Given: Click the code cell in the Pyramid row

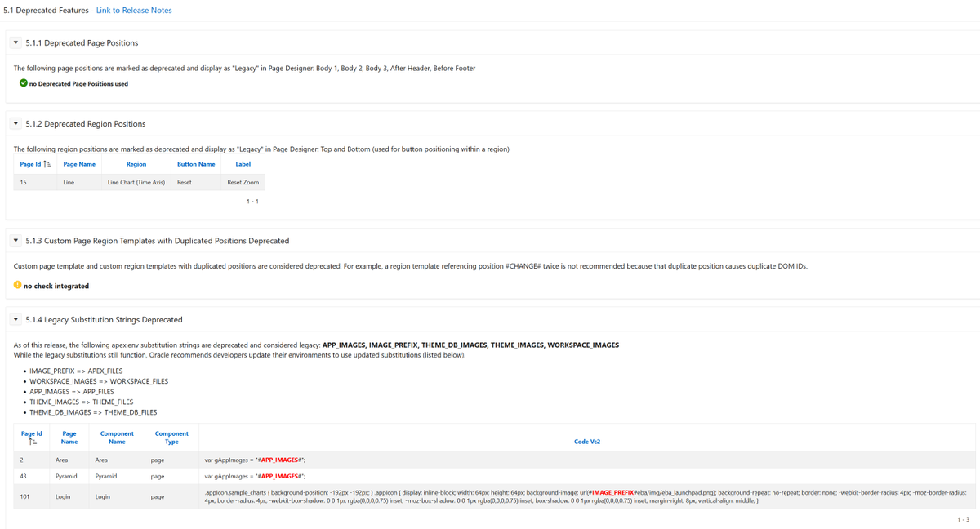Looking at the screenshot, I should 587,476.
